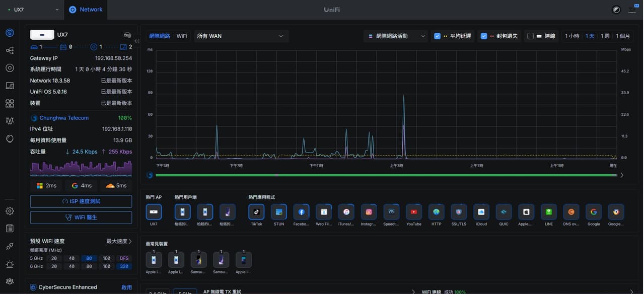Open UX7 under top AP list

tap(154, 212)
